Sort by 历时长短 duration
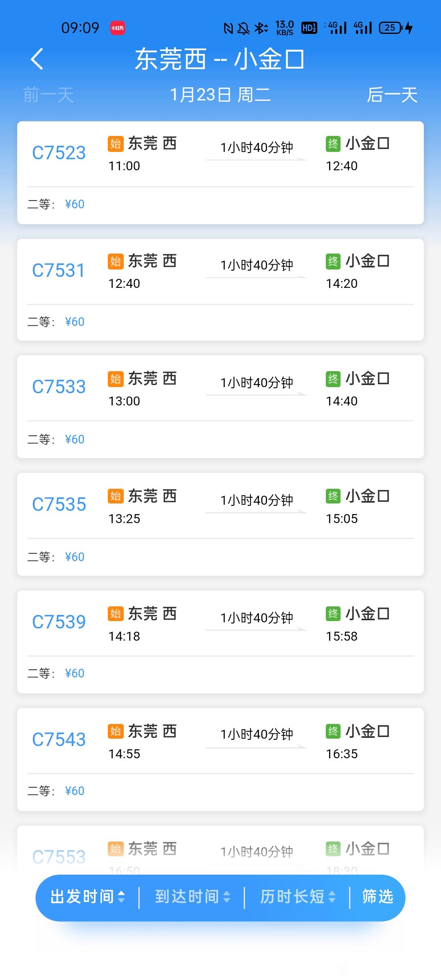The image size is (441, 980). (298, 897)
